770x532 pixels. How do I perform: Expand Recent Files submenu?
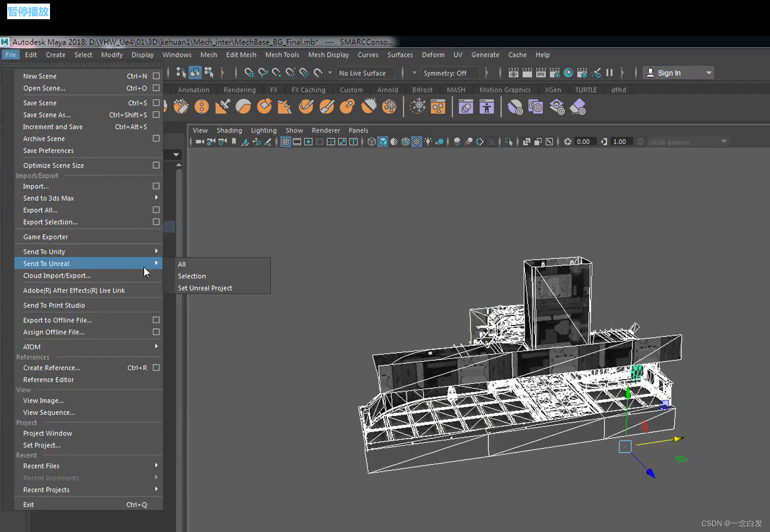click(x=88, y=466)
